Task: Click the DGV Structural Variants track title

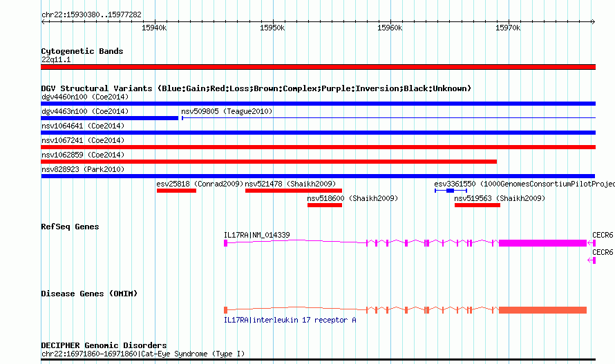Action: 256,88
